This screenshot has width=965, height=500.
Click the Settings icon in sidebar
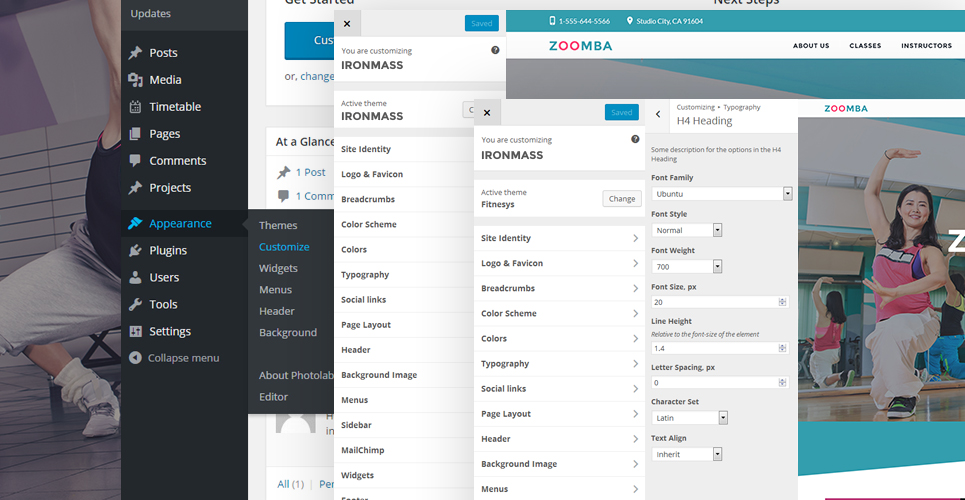[135, 331]
